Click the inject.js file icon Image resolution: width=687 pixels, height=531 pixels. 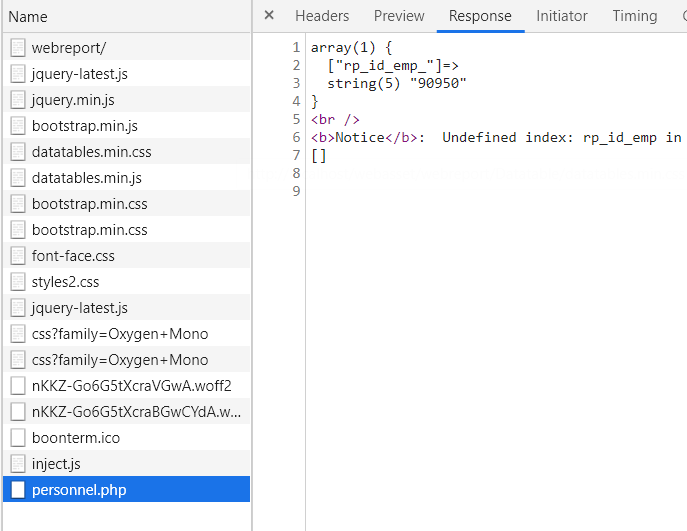18,464
